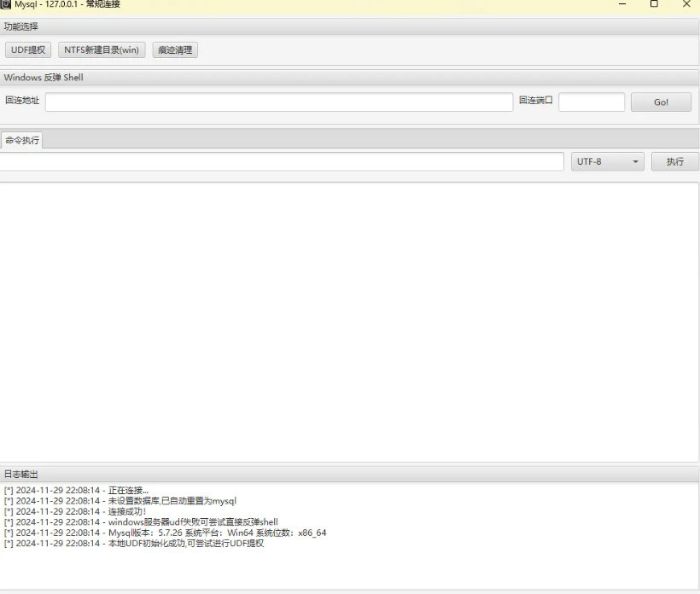700x594 pixels.
Task: Click the NTFS新建目录(win) button
Action: pos(100,49)
